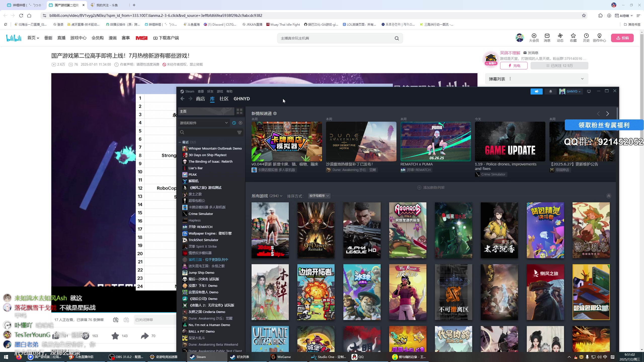644x362 pixels.
Task: Open the Windows Start menu
Action: (x=6, y=357)
